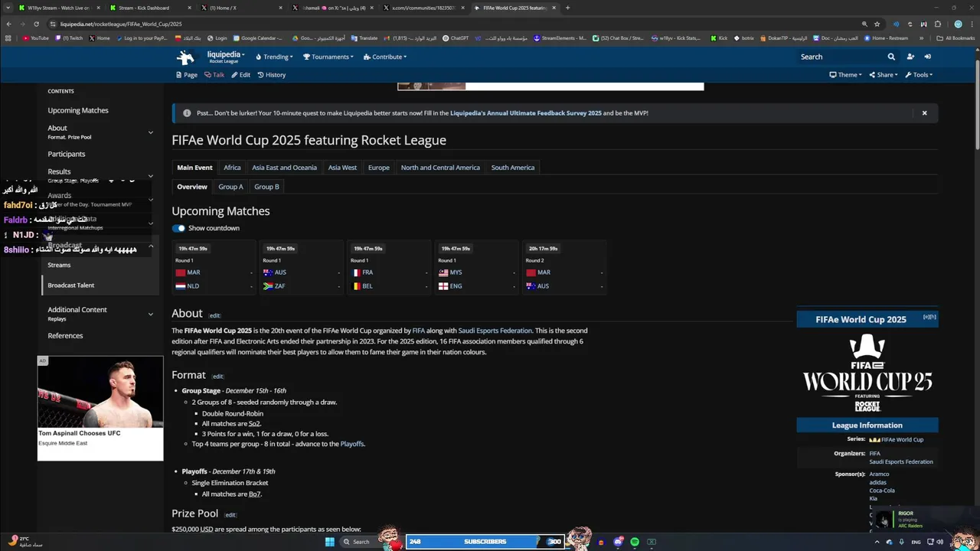Open the liquipedia wiki selector dropdown
The width and height of the screenshot is (980, 551).
(x=226, y=57)
